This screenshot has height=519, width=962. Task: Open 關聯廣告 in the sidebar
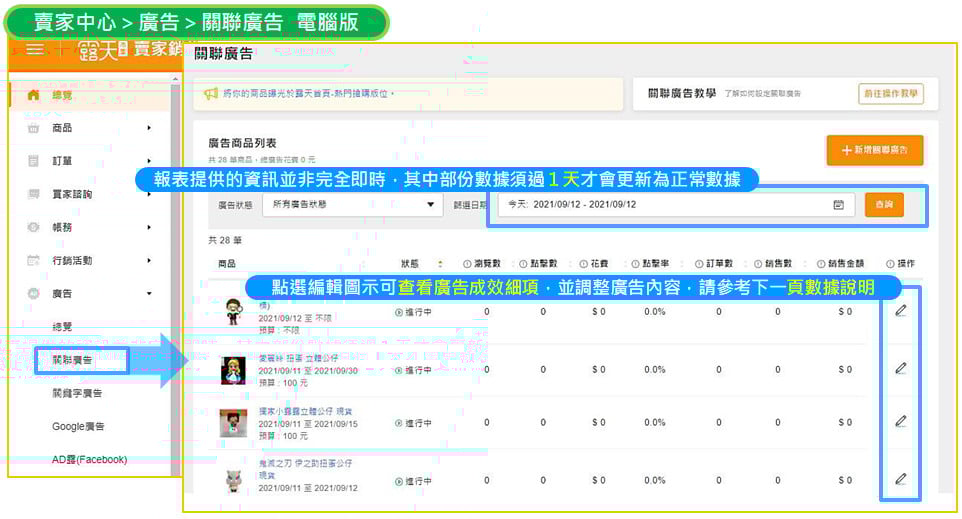coord(72,360)
